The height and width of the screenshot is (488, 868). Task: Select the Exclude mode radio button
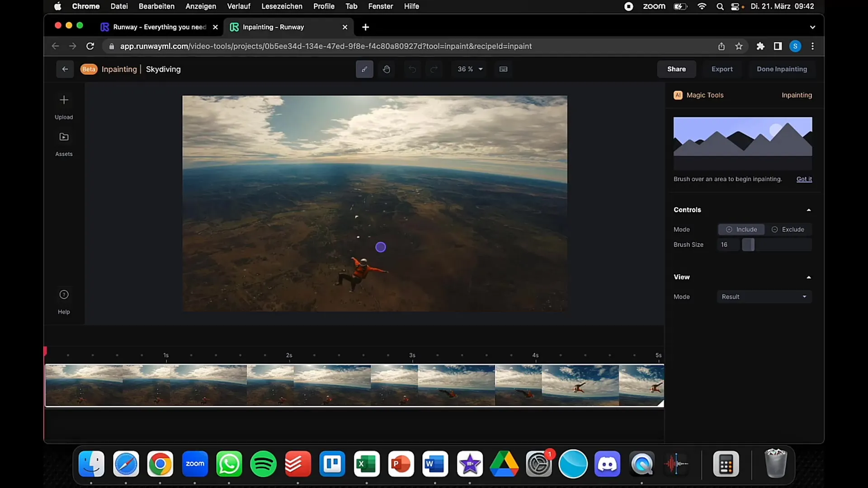774,229
